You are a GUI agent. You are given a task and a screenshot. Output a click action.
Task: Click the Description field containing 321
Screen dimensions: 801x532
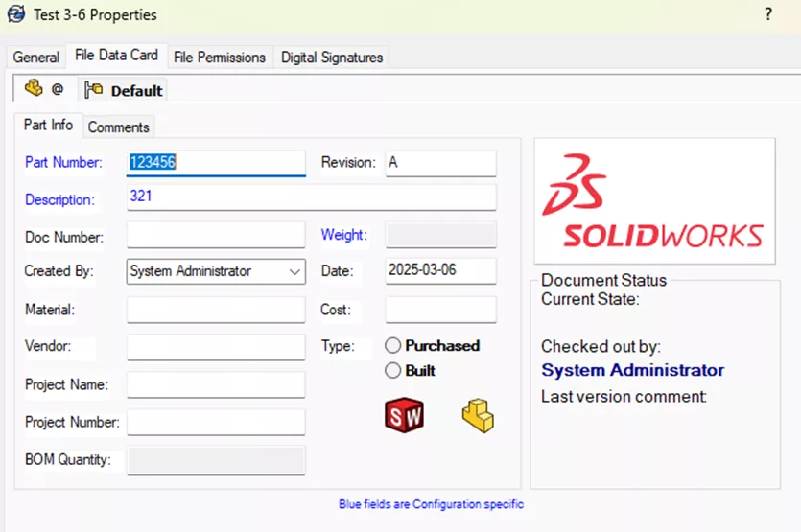click(x=312, y=197)
